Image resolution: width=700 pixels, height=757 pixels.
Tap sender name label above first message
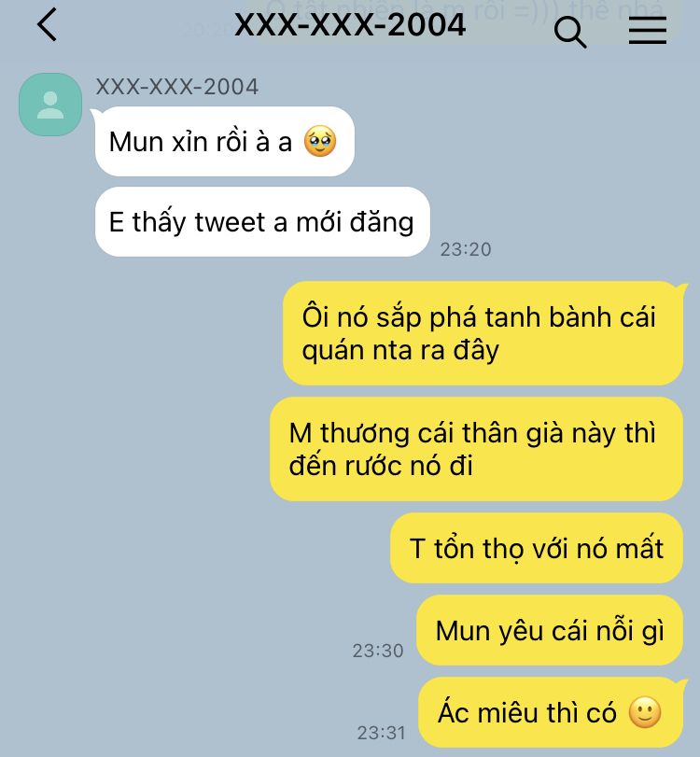click(x=177, y=87)
